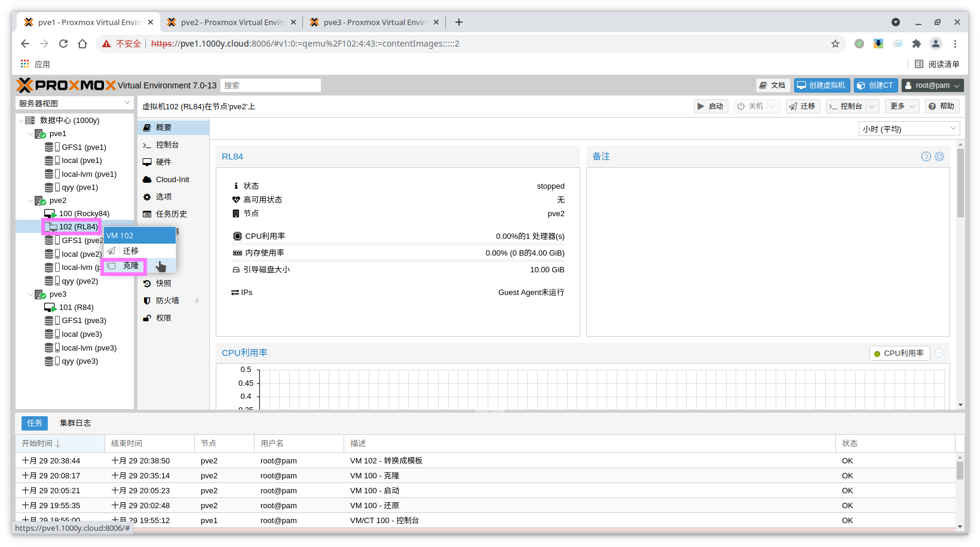Reload the page with the browser refresh icon
980x547 pixels.
pos(63,44)
